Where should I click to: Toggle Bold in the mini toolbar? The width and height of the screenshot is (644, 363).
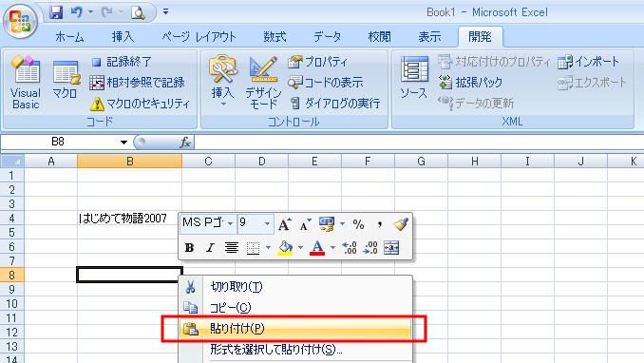[189, 248]
